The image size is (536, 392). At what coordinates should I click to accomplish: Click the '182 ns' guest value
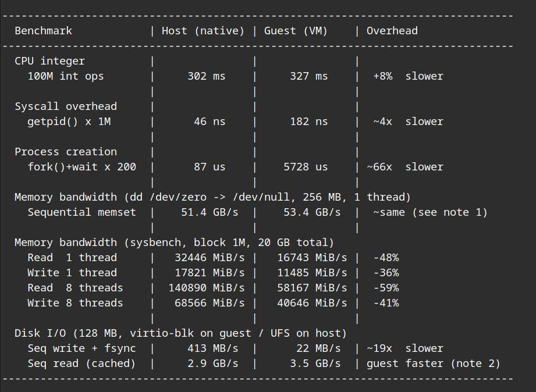pyautogui.click(x=308, y=122)
